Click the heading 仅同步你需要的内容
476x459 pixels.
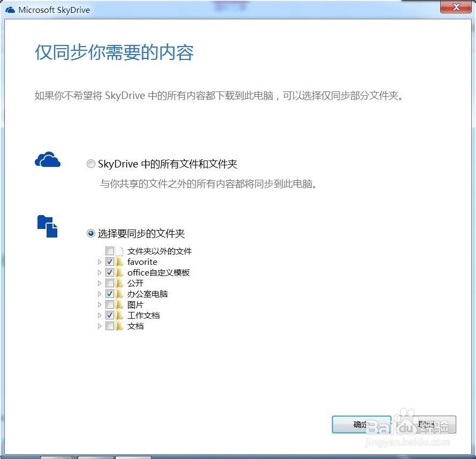point(114,52)
